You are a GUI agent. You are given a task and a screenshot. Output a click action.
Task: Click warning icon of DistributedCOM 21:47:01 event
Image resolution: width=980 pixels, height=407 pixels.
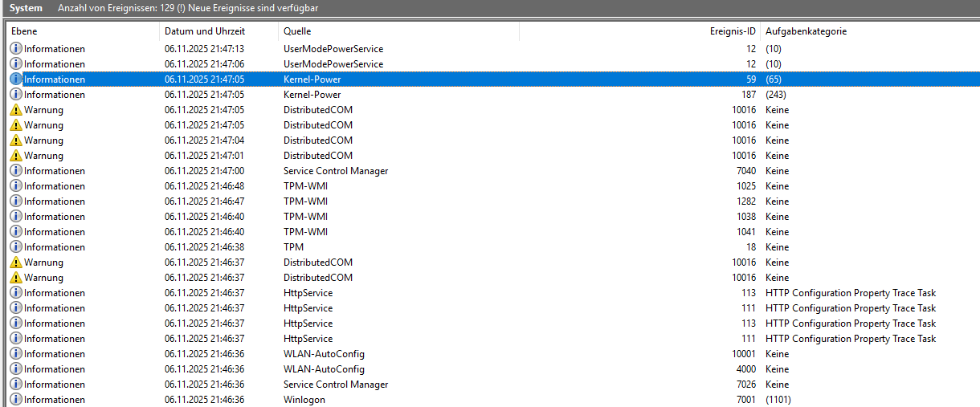[16, 156]
